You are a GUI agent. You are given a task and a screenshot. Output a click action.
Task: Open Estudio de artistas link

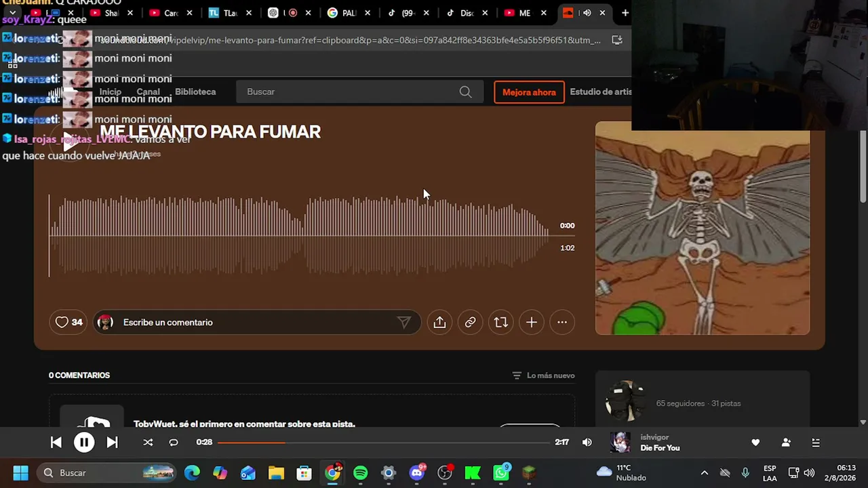[x=601, y=92]
